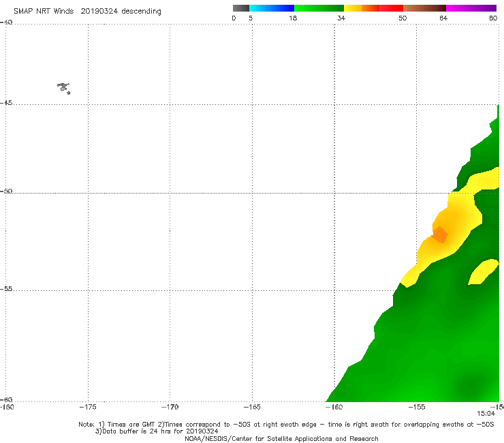The width and height of the screenshot is (504, 443).
Task: Click the orange high-wind patch on map
Action: tap(440, 234)
